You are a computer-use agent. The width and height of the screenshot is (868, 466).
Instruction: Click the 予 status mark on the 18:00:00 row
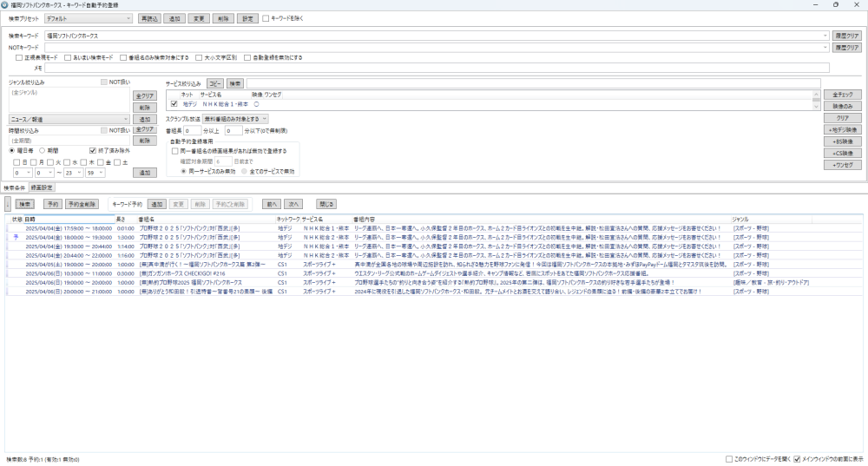(x=16, y=237)
